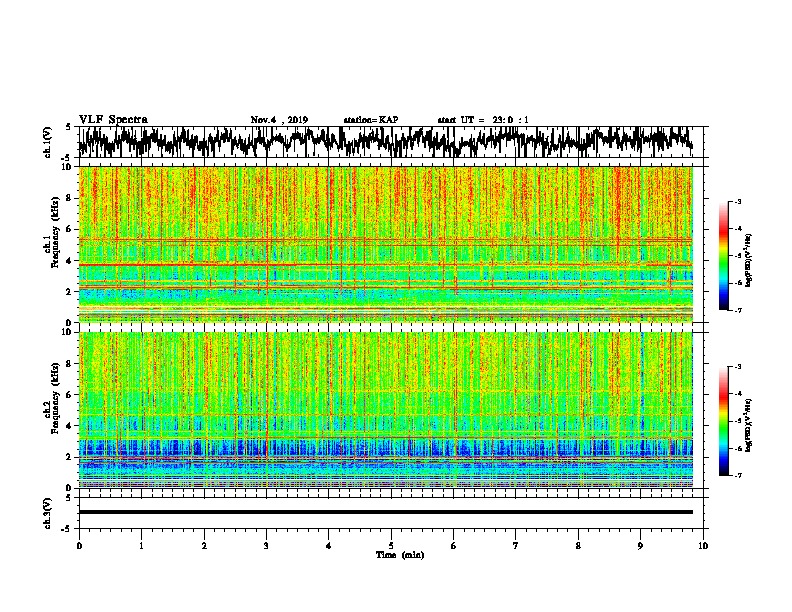Click the "6" tick on the time axis
792x612 pixels.
tap(454, 546)
